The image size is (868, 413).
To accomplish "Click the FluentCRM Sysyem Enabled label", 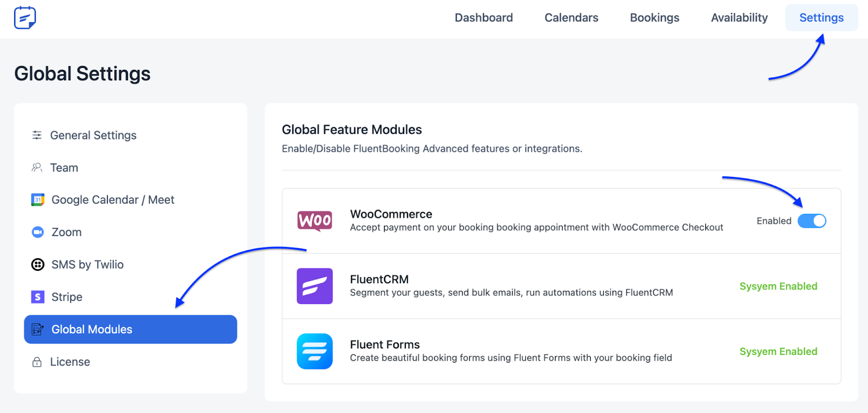I will click(x=778, y=287).
